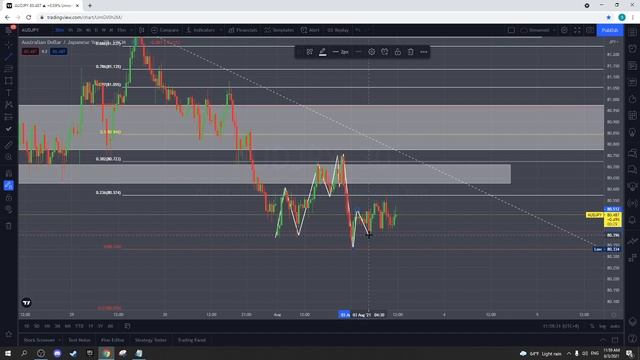
Task: Select the ruler measure tool
Action: tap(9, 145)
